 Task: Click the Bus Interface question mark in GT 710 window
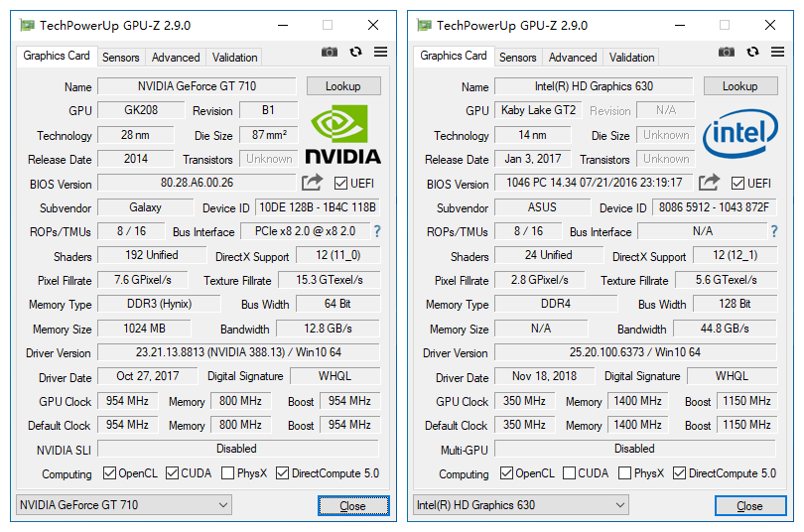tap(377, 231)
